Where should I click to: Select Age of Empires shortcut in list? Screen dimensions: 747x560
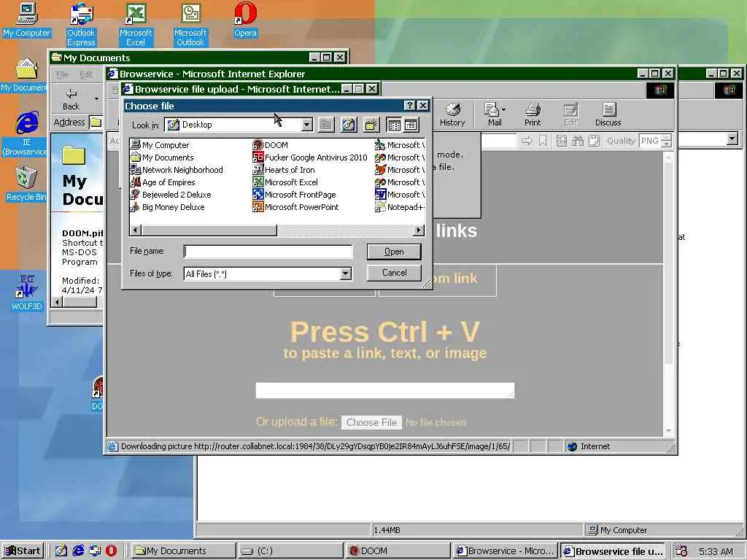(x=163, y=182)
